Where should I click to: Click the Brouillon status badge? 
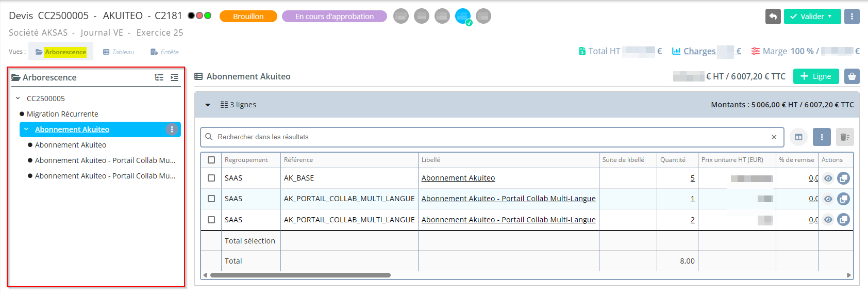(248, 17)
